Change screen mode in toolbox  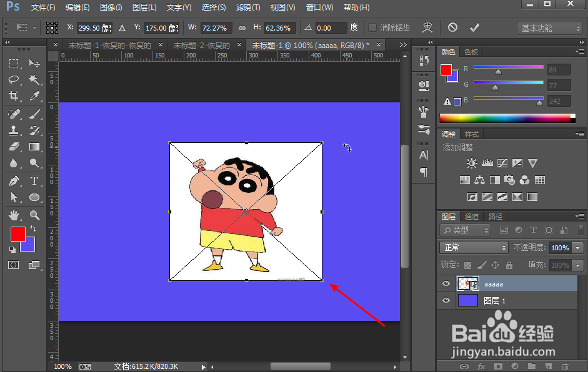pyautogui.click(x=34, y=265)
